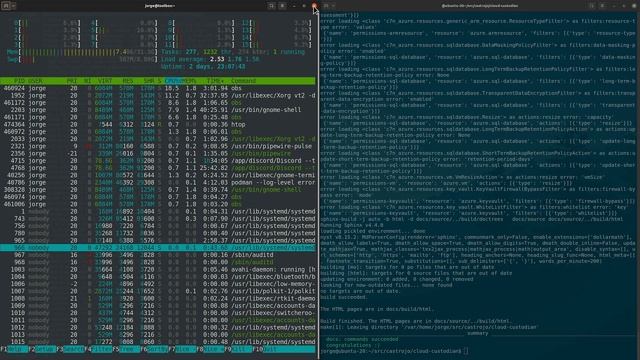Select /usr/libexec/switcheroo process row
Viewport: 640px width, 360px height.
pyautogui.click(x=158, y=313)
